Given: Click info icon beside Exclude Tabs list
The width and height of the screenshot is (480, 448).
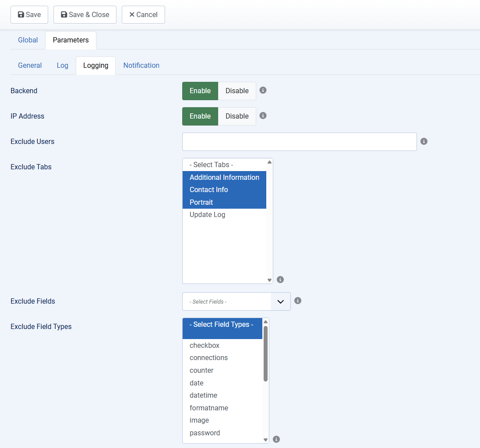Looking at the screenshot, I should [280, 280].
